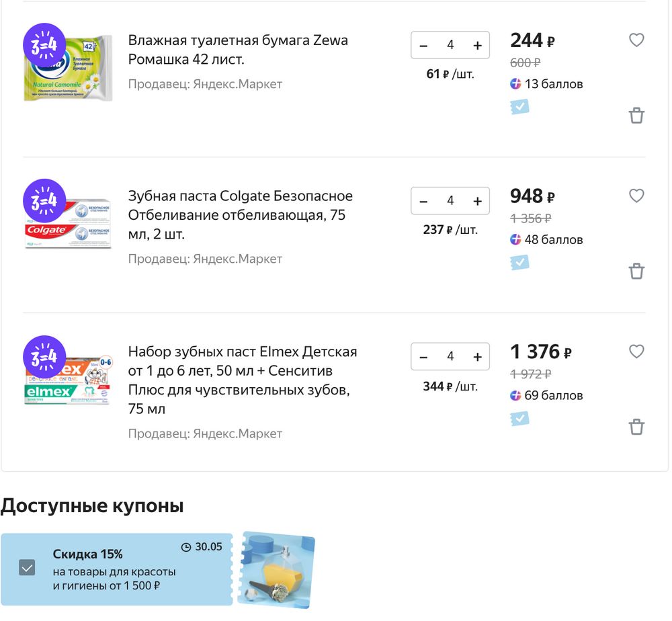
Task: Remove Colgate toothpaste from cart
Action: 636,272
